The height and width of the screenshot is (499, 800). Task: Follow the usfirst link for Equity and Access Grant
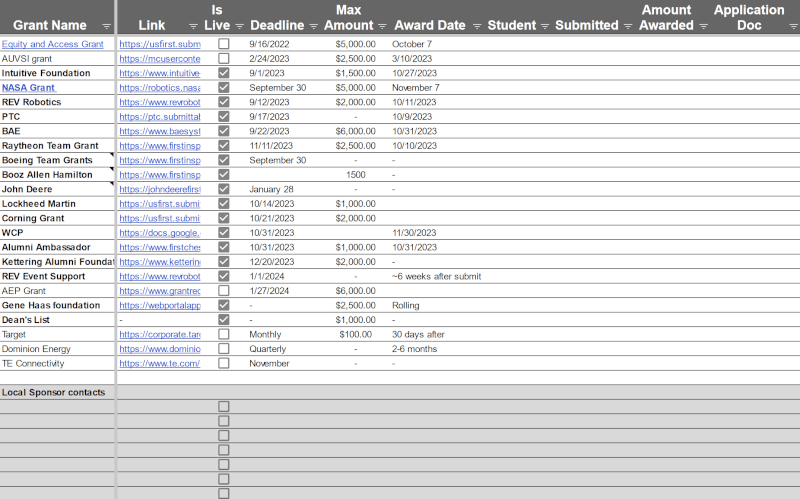pyautogui.click(x=160, y=44)
